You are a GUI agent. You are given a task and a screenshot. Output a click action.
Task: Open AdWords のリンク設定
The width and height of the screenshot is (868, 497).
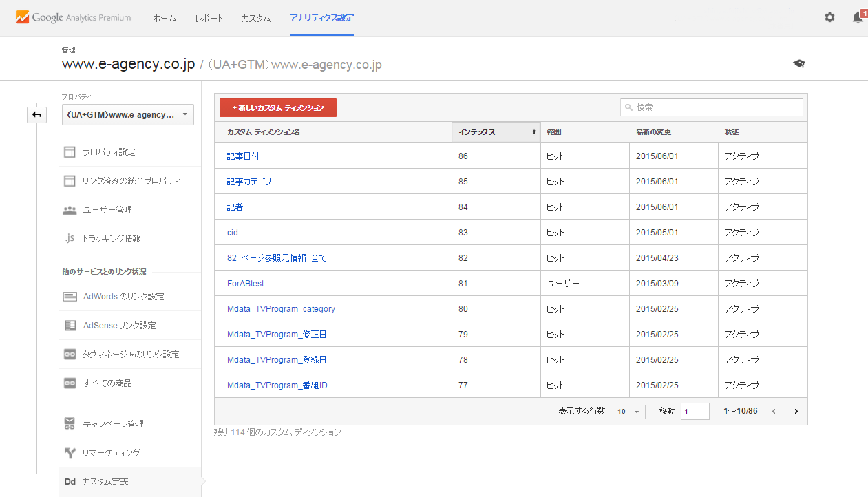pyautogui.click(x=123, y=297)
